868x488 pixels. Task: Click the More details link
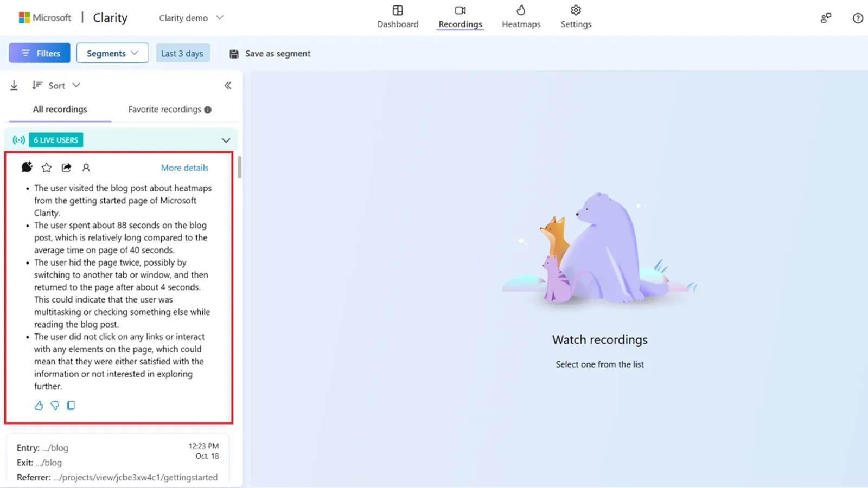[184, 168]
